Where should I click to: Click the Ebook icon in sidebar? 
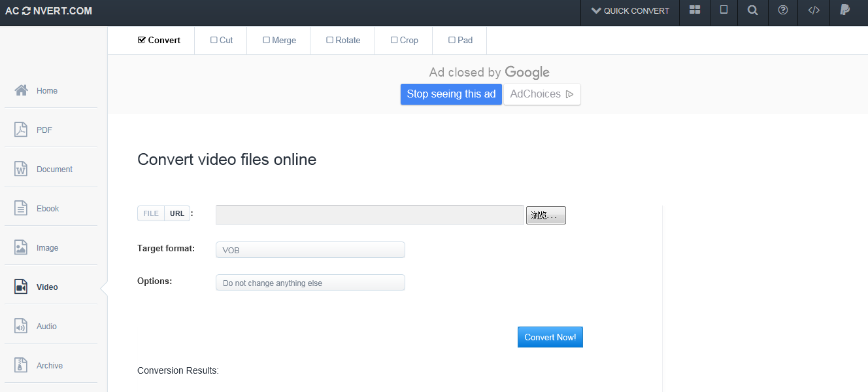[21, 208]
